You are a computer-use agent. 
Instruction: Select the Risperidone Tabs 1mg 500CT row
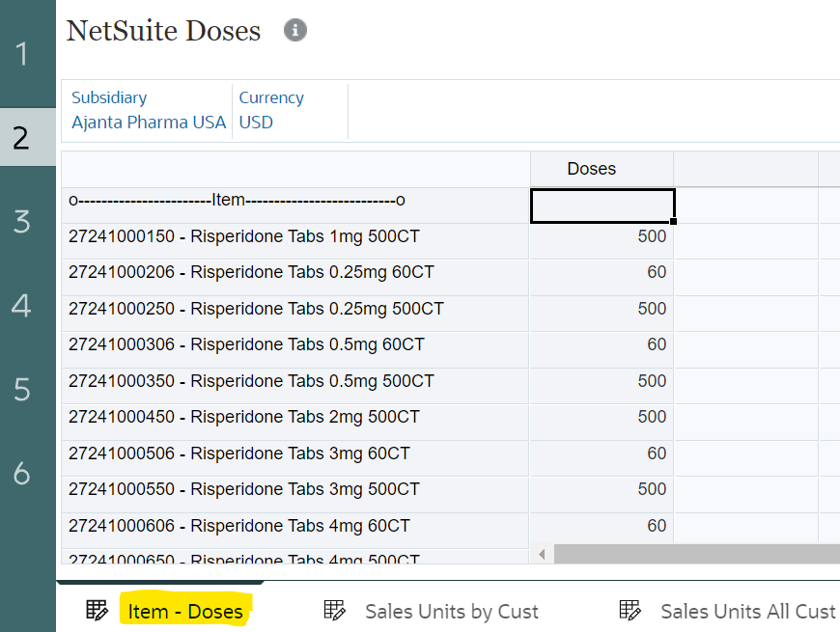point(244,236)
